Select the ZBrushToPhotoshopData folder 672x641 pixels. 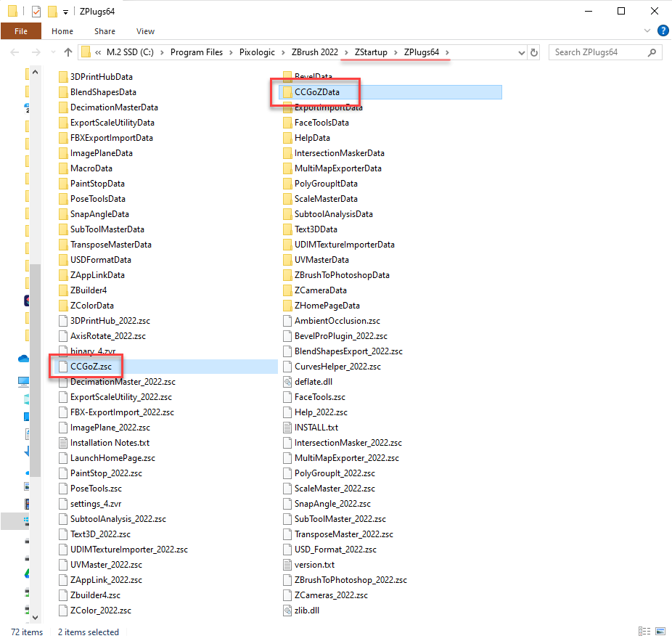(x=337, y=275)
